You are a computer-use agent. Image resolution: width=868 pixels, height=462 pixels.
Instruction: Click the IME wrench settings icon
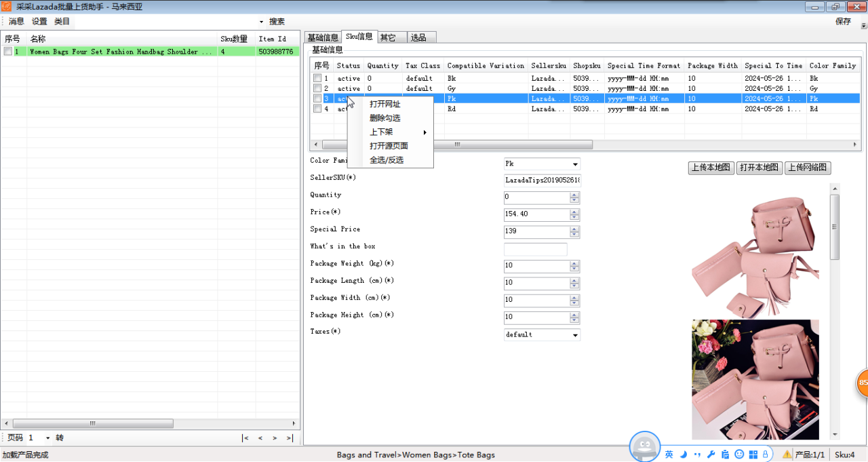click(x=711, y=454)
